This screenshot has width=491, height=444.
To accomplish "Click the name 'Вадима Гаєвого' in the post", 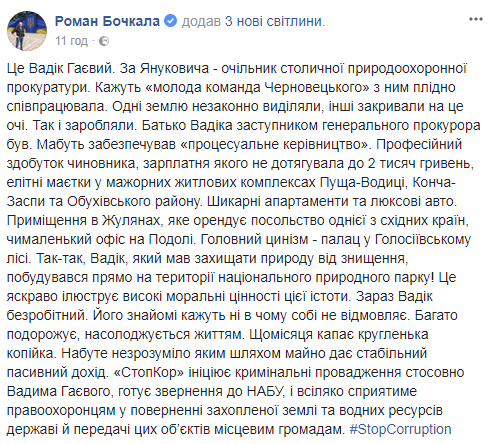I will pos(58,391).
